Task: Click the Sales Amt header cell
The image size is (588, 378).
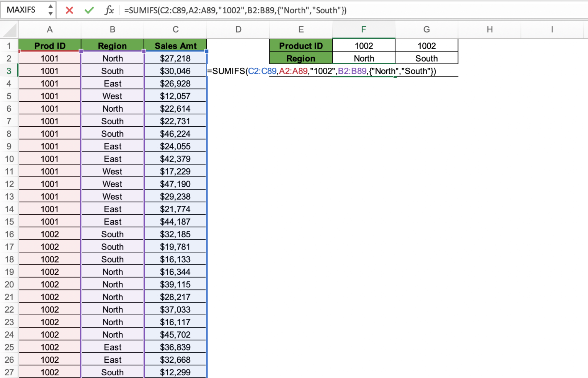Action: (x=175, y=46)
